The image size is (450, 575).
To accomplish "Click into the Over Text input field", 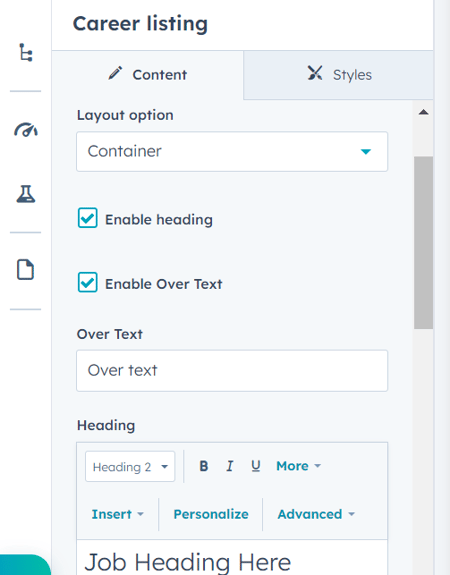I will point(232,371).
